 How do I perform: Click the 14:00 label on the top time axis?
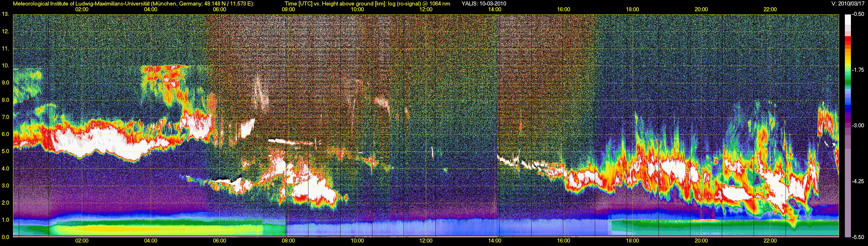tap(495, 10)
